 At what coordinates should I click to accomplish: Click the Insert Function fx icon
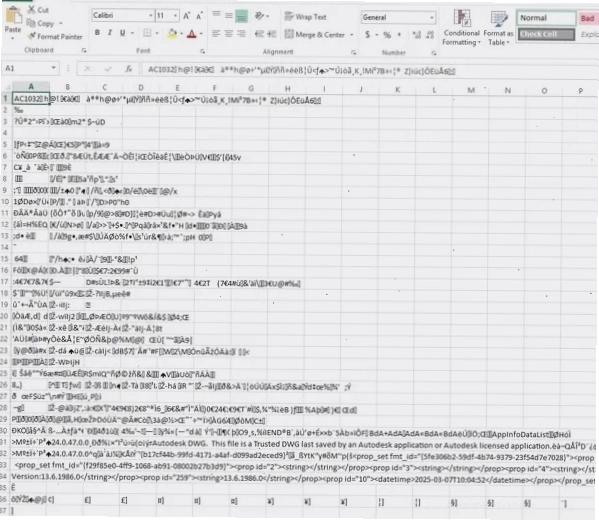(x=129, y=69)
